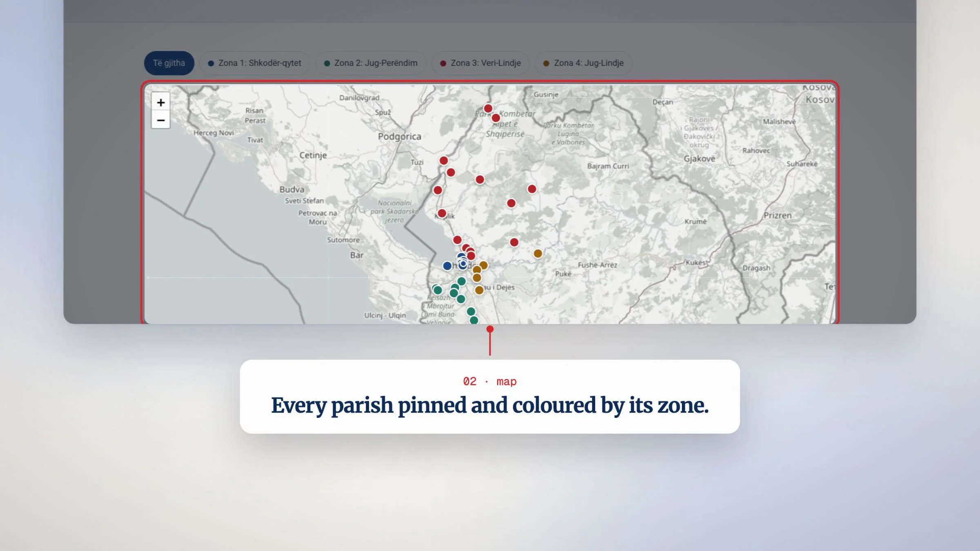Filter by Zona 4: Jug-Lindje
This screenshot has width=980, height=551.
(584, 63)
